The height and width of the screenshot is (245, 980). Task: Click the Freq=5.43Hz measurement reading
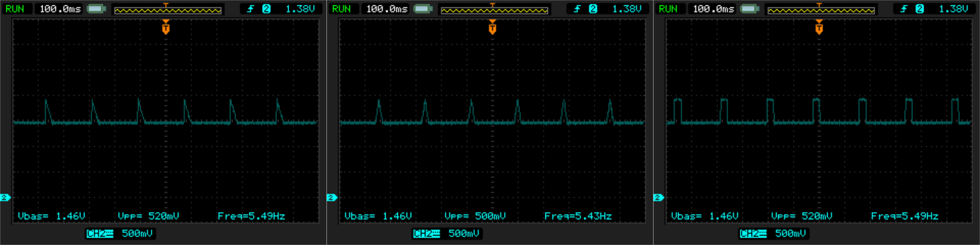click(x=578, y=216)
